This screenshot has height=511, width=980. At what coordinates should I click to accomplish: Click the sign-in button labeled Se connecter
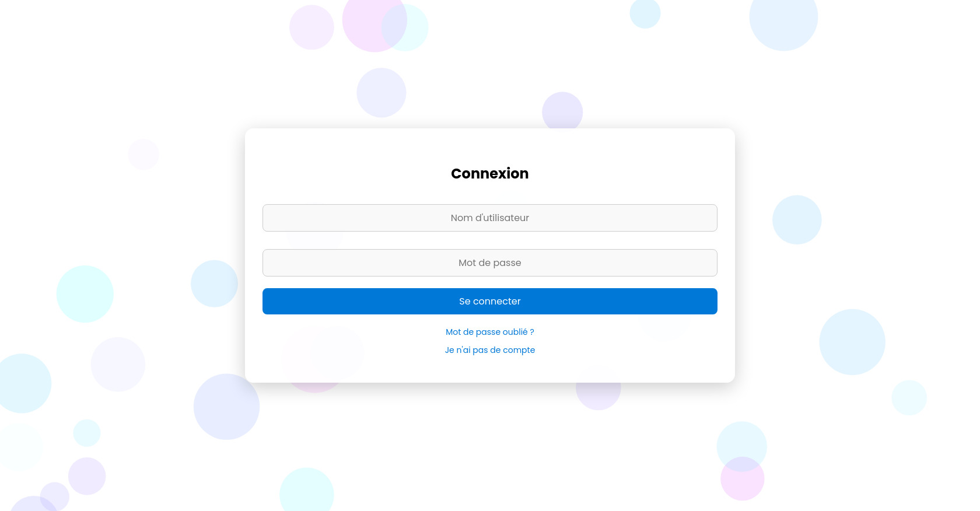click(x=490, y=301)
